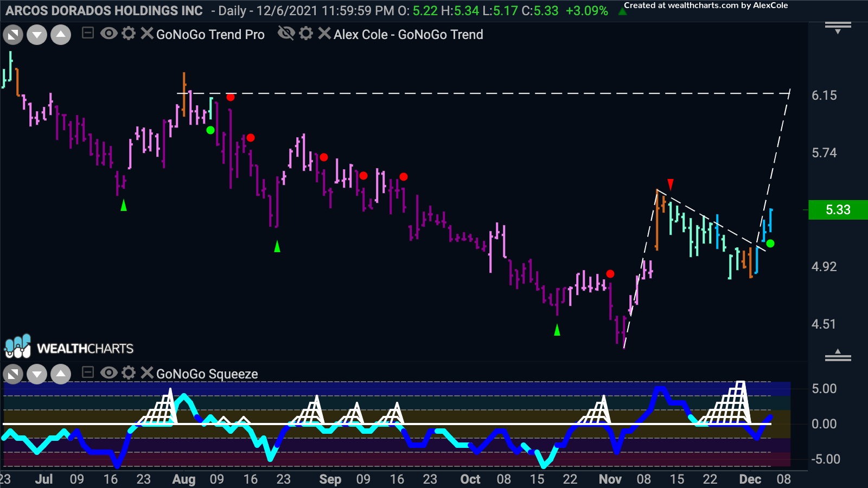Remove the GoNoGo Squeeze indicator
Image resolution: width=868 pixels, height=488 pixels.
click(146, 373)
